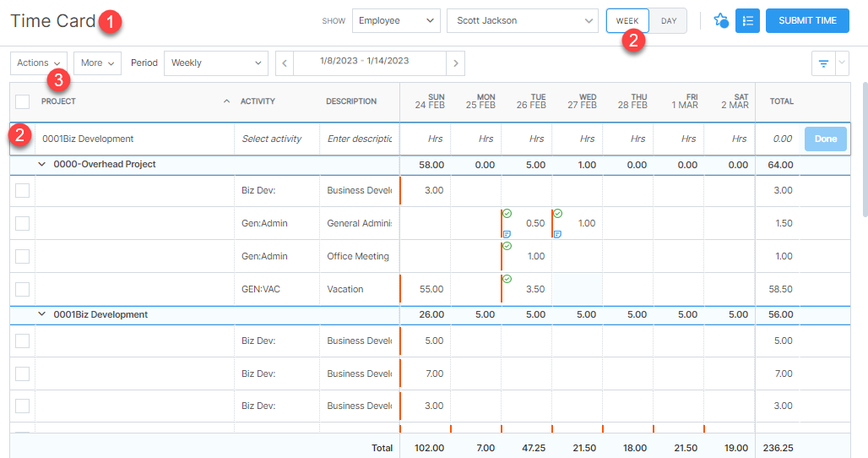Open the Actions menu
868x458 pixels.
coord(39,63)
